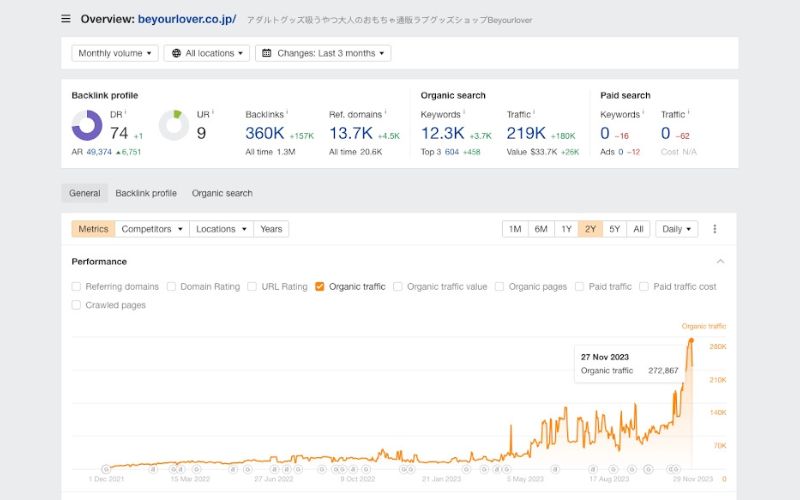
Task: Select the Metrics chart tab
Action: (x=93, y=229)
